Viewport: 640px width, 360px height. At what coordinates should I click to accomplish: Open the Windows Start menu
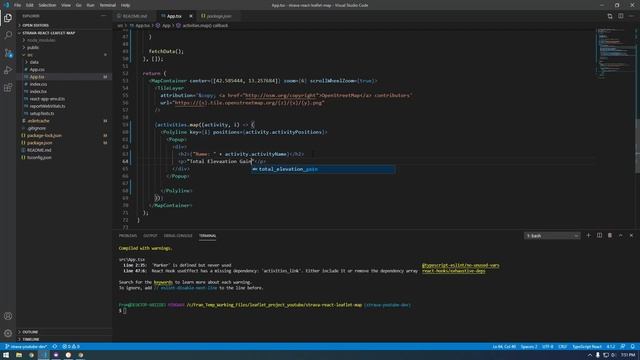tap(6, 355)
